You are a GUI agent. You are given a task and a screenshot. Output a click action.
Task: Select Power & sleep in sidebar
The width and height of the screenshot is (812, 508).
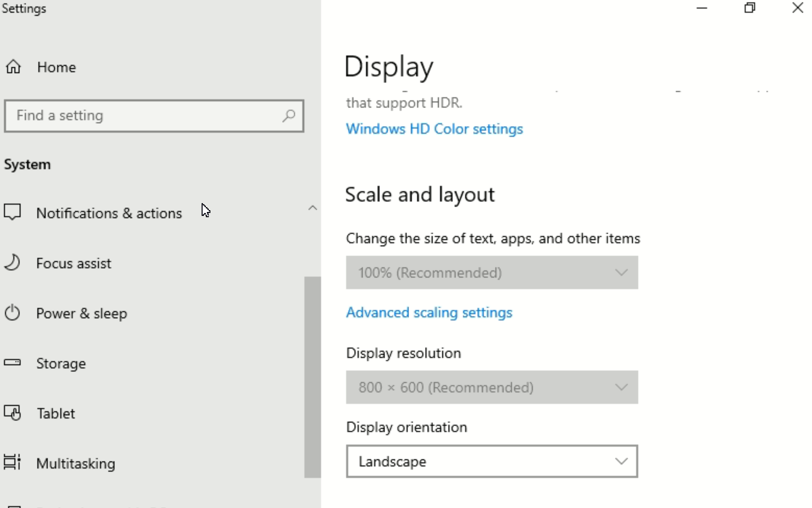click(x=82, y=313)
